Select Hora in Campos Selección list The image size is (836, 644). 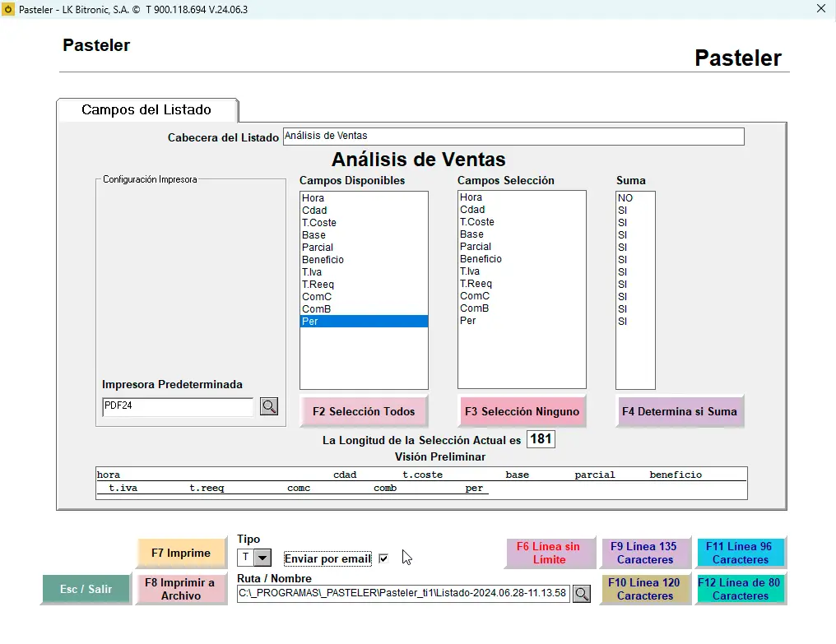coord(522,197)
